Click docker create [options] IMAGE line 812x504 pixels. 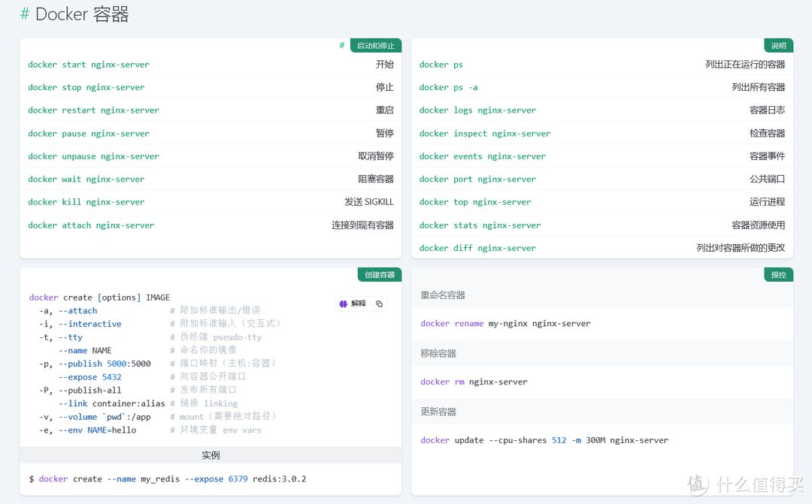[x=99, y=297]
